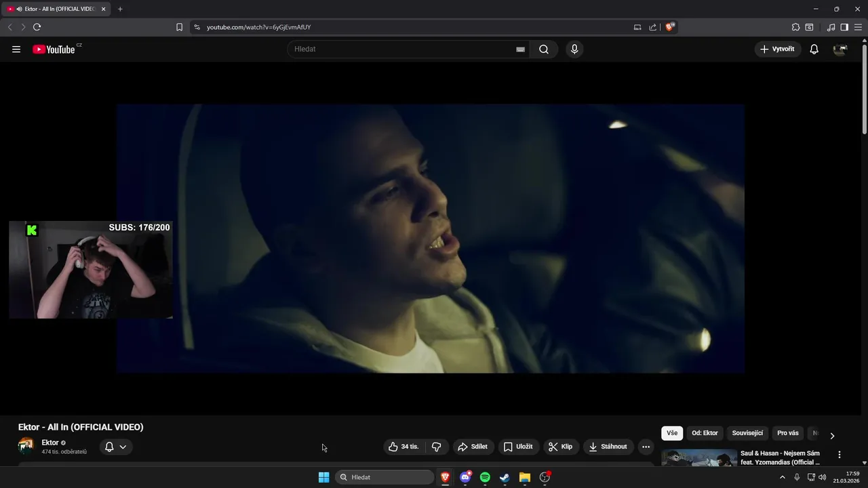Open the account avatar menu
Image resolution: width=868 pixels, height=488 pixels.
tap(840, 49)
